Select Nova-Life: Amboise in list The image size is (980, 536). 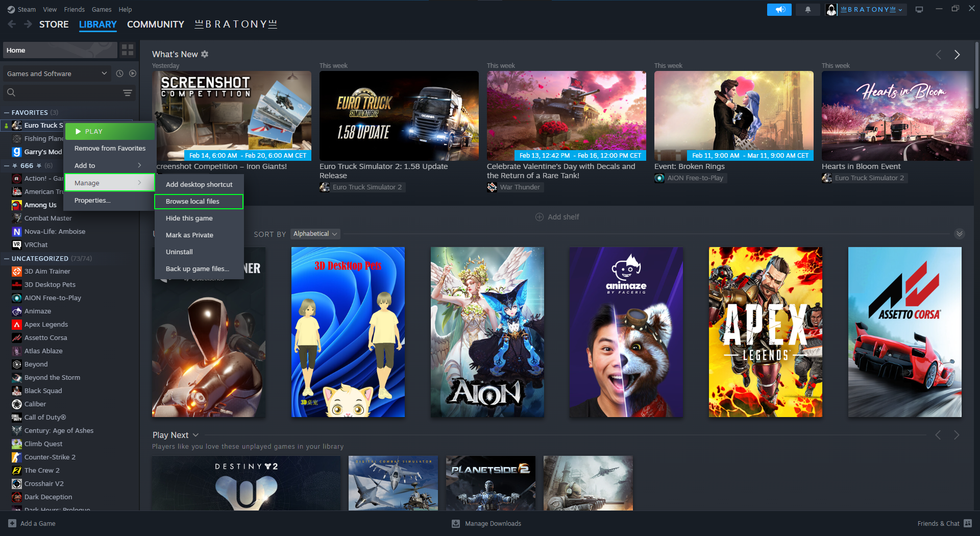(x=55, y=231)
